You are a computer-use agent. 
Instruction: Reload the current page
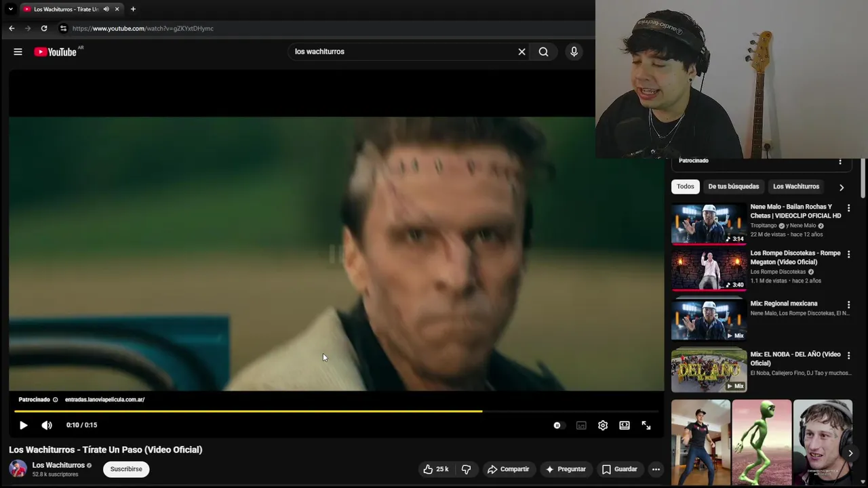44,28
